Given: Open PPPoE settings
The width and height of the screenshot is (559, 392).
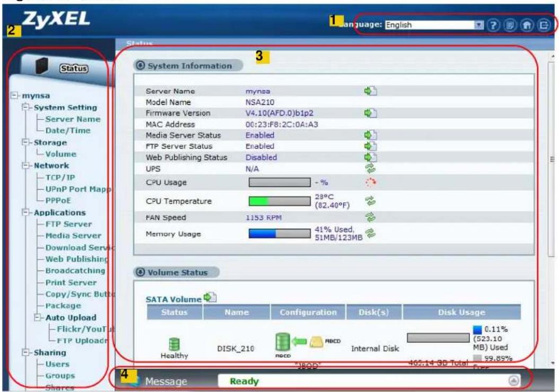Looking at the screenshot, I should click(x=58, y=200).
